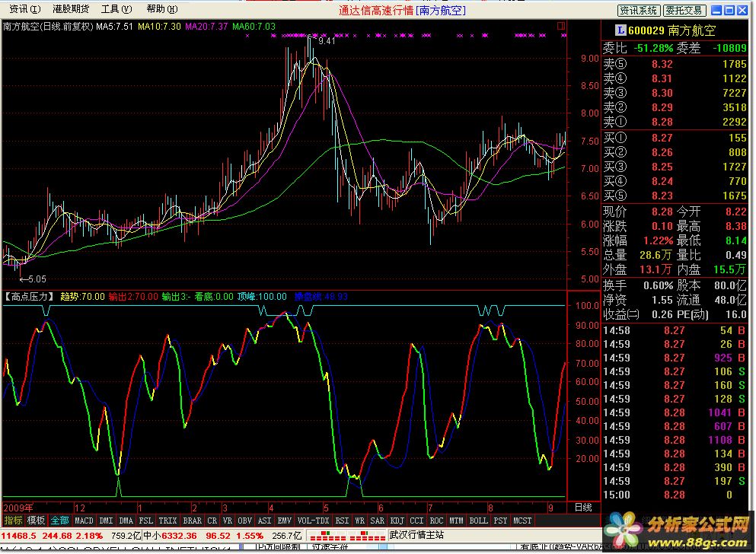The height and width of the screenshot is (554, 756).
Task: Switch indicator to CCI
Action: coord(416,521)
